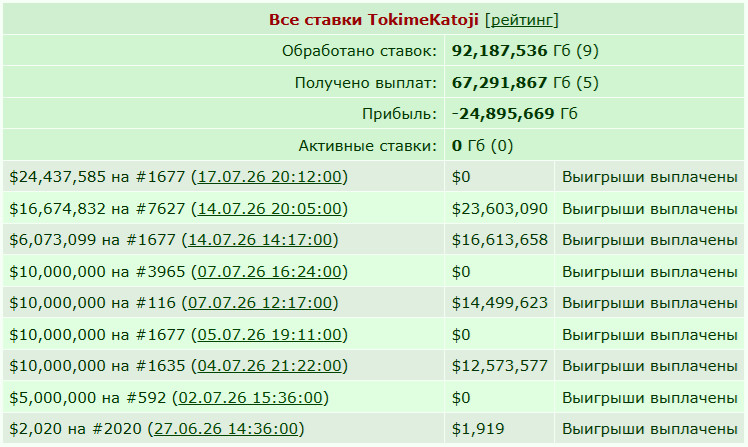Open bet date 27.06.26 14:36:00
This screenshot has height=447, width=748.
coord(226,428)
